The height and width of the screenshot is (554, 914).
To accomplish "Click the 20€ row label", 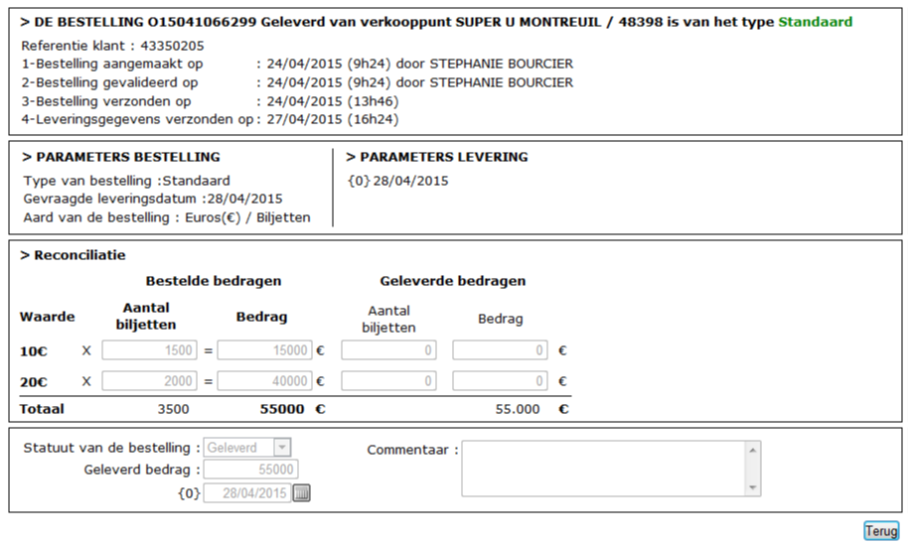I will (33, 382).
